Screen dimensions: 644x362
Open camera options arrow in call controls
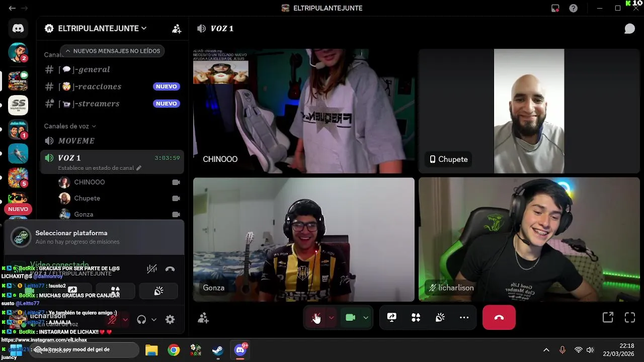click(x=366, y=318)
